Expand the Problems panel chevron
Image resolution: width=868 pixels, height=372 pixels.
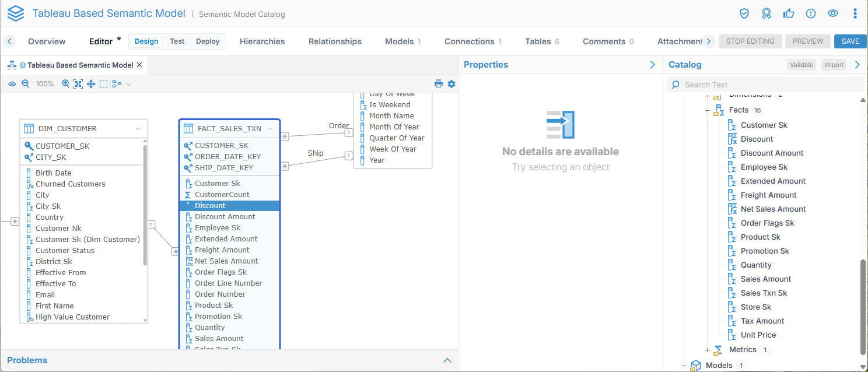point(447,360)
